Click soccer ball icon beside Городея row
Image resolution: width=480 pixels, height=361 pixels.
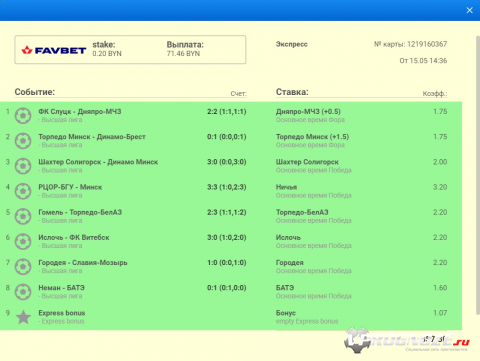click(23, 267)
